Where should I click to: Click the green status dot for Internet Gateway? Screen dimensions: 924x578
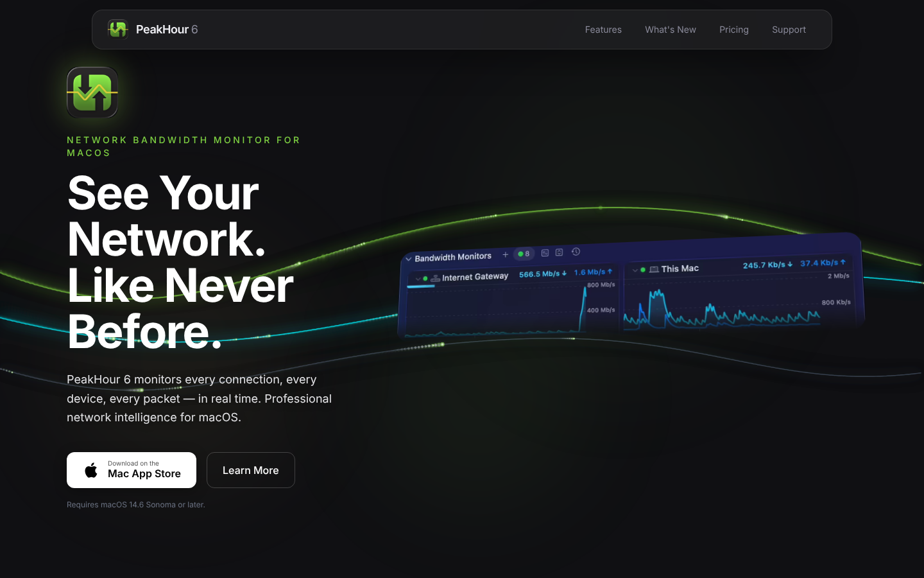click(x=425, y=278)
